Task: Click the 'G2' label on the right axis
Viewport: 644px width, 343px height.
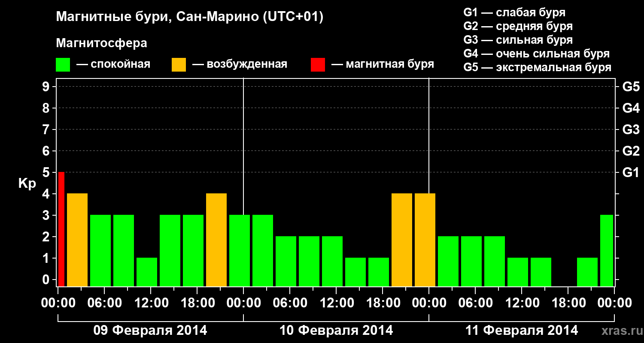Action: pyautogui.click(x=631, y=151)
